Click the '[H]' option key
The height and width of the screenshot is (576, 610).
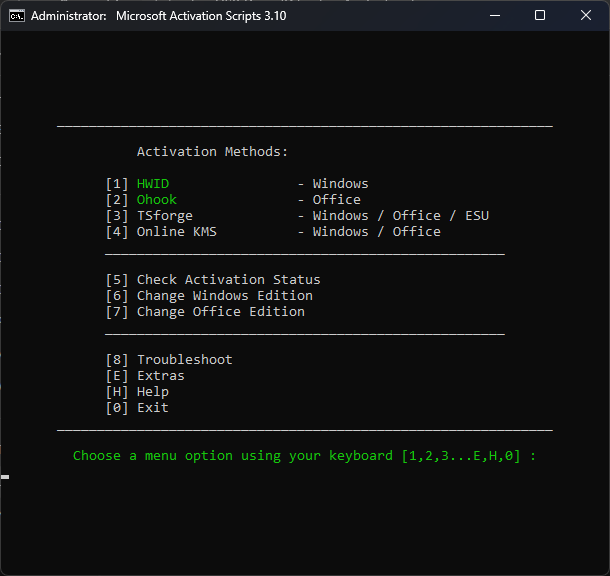tap(117, 392)
